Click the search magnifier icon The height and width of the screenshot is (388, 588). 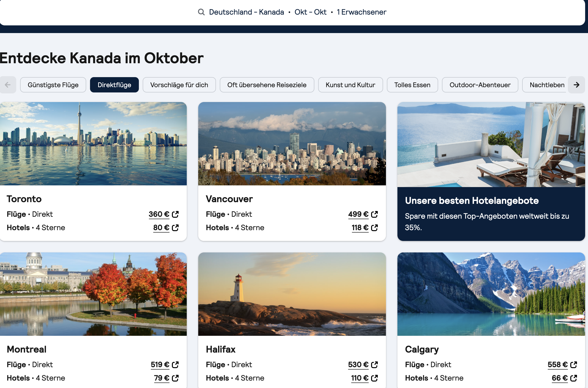coord(201,12)
